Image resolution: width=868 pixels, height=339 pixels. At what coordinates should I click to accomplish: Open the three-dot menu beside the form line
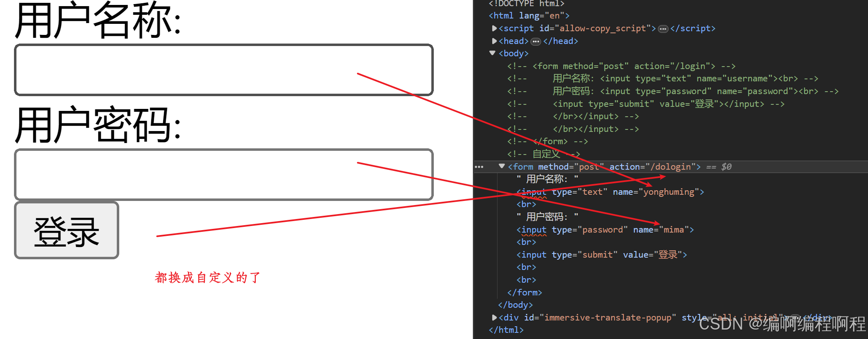[x=479, y=167]
